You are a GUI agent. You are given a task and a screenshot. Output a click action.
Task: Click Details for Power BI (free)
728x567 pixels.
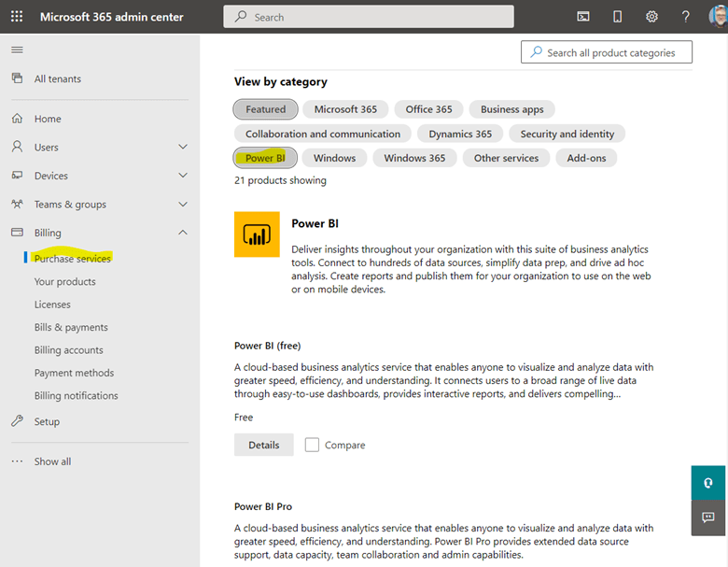pos(263,445)
